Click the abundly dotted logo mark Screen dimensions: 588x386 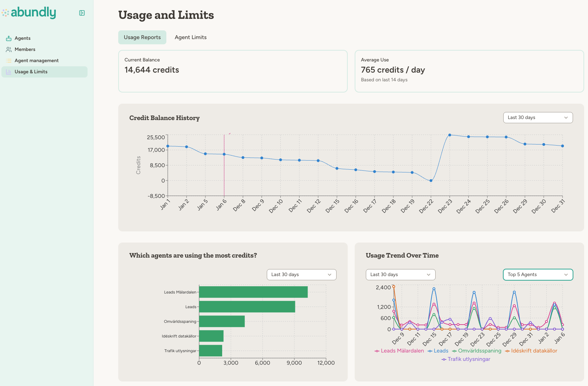[x=6, y=13]
